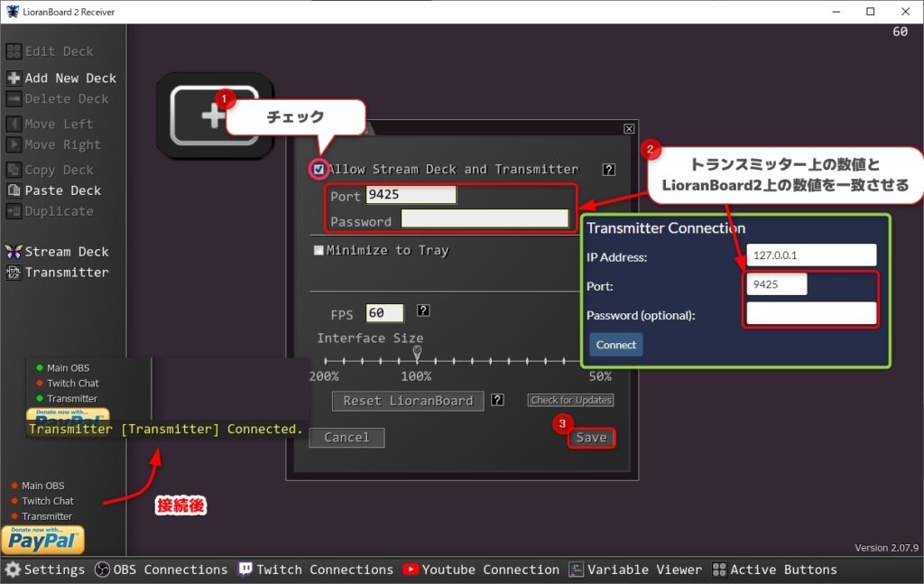Click the Settings gear icon

click(x=13, y=570)
